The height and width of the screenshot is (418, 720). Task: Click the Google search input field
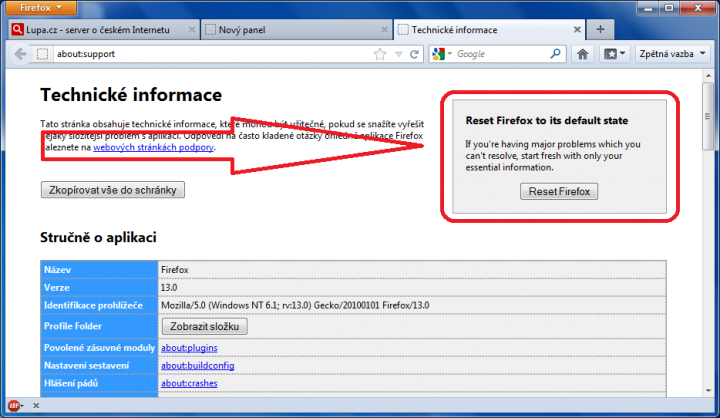coord(501,54)
